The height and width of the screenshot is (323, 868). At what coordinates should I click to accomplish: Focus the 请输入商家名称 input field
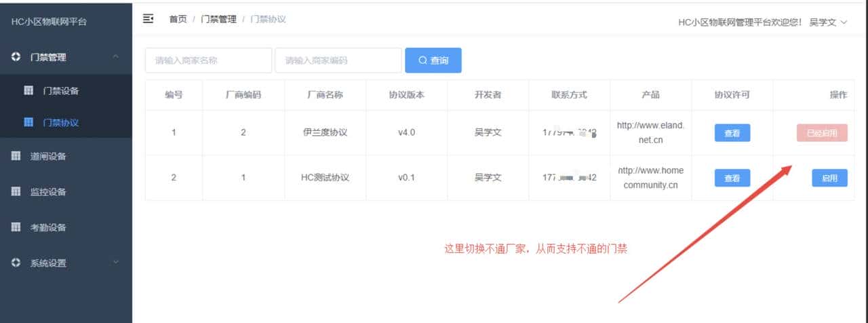tap(208, 60)
